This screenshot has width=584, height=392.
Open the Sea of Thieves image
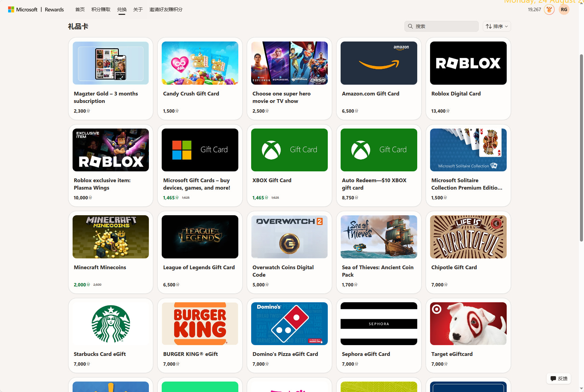[x=379, y=237]
